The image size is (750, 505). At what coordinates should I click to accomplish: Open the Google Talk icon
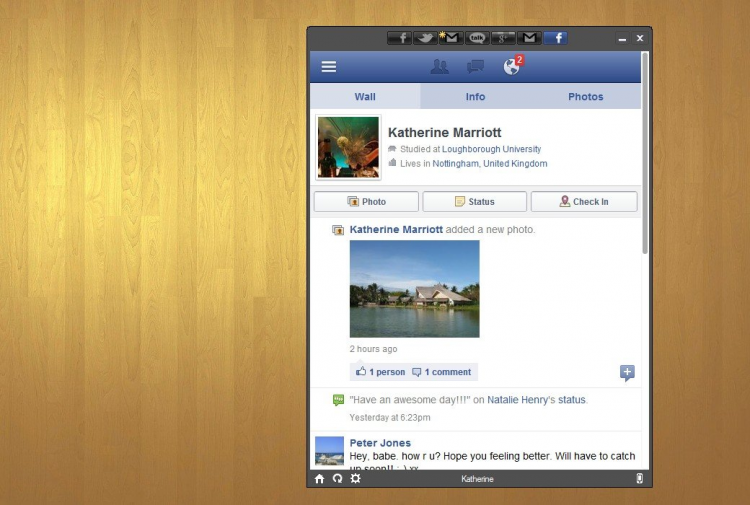(477, 38)
